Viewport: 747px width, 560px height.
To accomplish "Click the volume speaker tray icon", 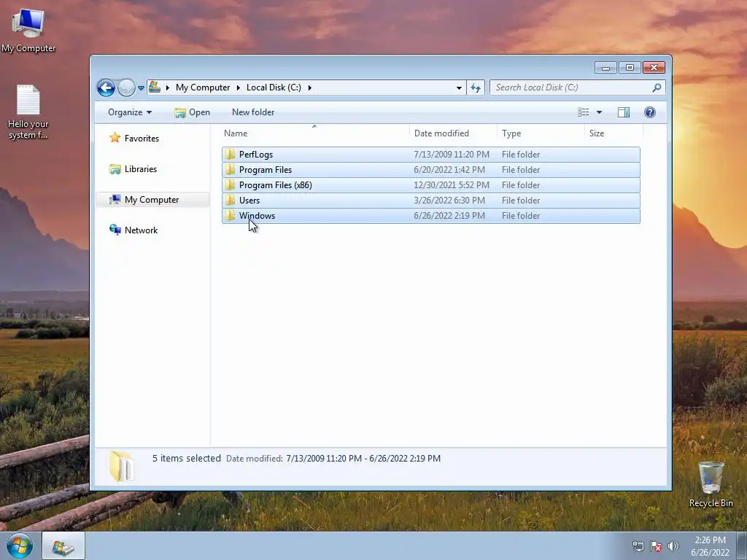I will pyautogui.click(x=673, y=547).
